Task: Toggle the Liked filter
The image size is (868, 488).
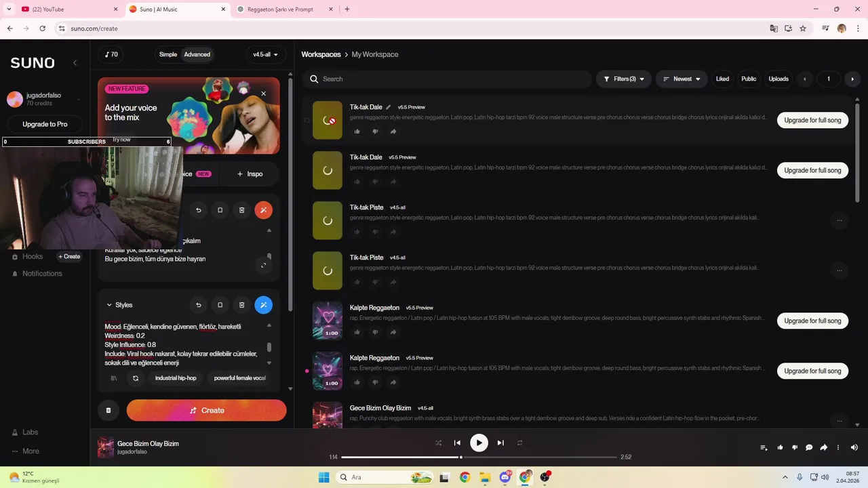Action: pos(723,79)
